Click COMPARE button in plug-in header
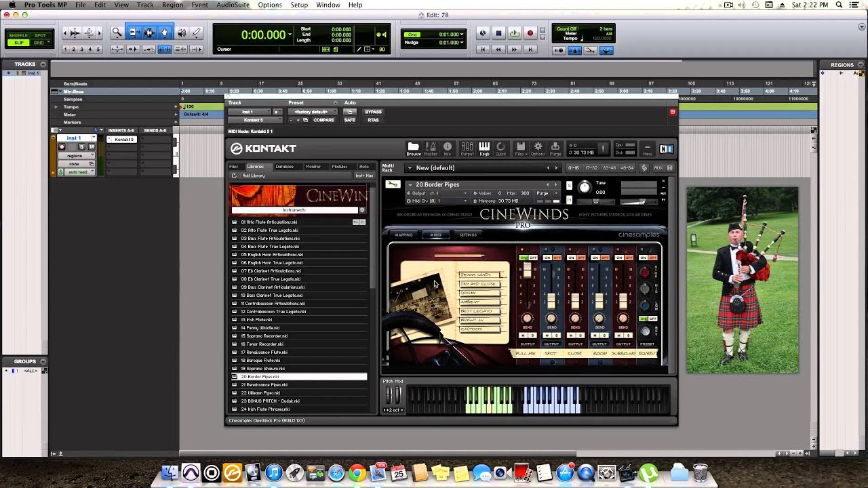The image size is (868, 488). 323,120
